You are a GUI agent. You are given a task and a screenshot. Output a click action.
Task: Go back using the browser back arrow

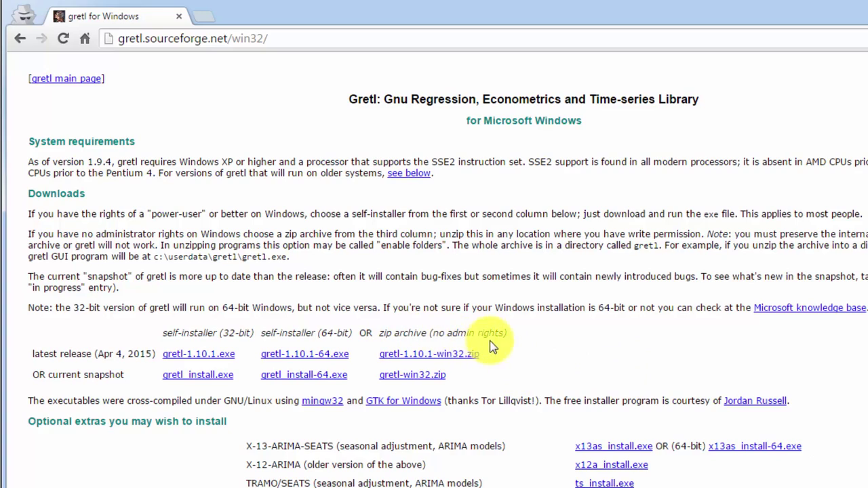[x=20, y=39]
